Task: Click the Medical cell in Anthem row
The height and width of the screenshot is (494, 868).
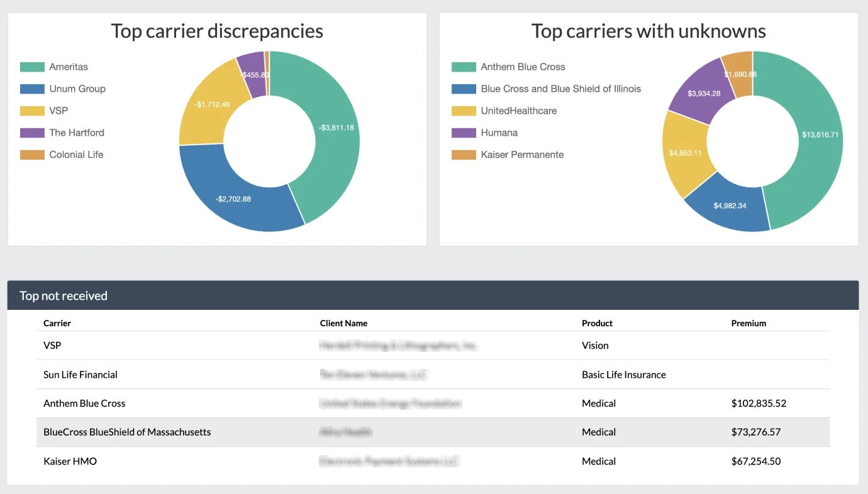Action: [x=599, y=403]
